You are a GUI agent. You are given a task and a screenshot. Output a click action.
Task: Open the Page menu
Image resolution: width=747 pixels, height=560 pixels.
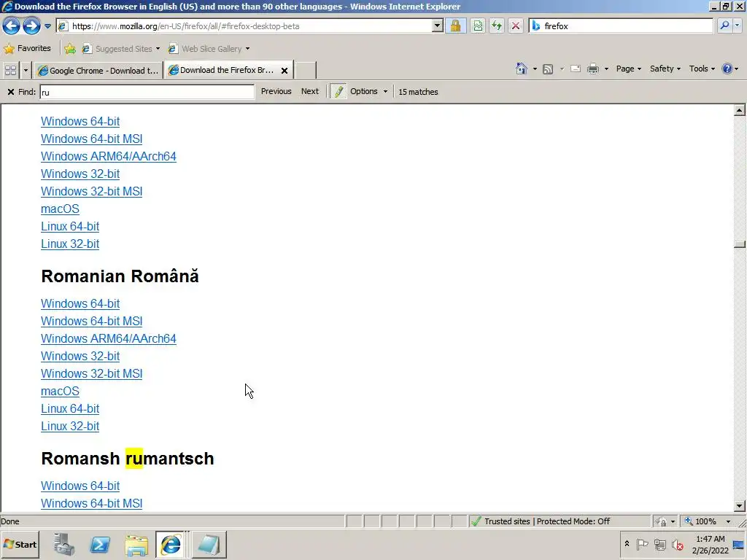628,69
